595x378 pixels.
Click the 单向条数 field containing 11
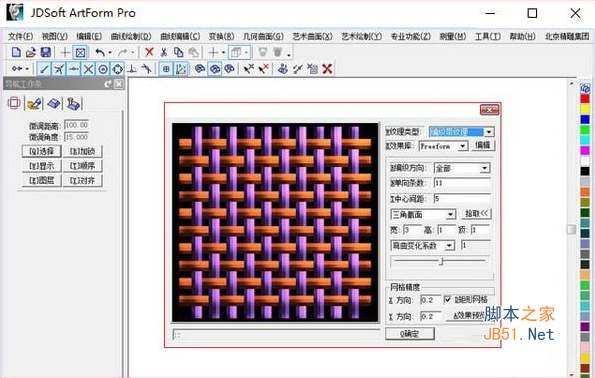pyautogui.click(x=462, y=183)
